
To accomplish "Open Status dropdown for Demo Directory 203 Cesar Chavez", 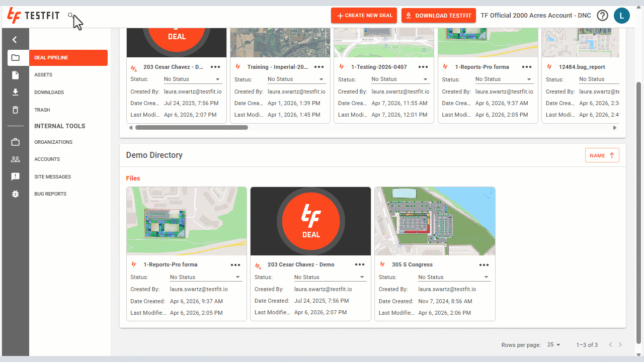I will [x=330, y=278].
